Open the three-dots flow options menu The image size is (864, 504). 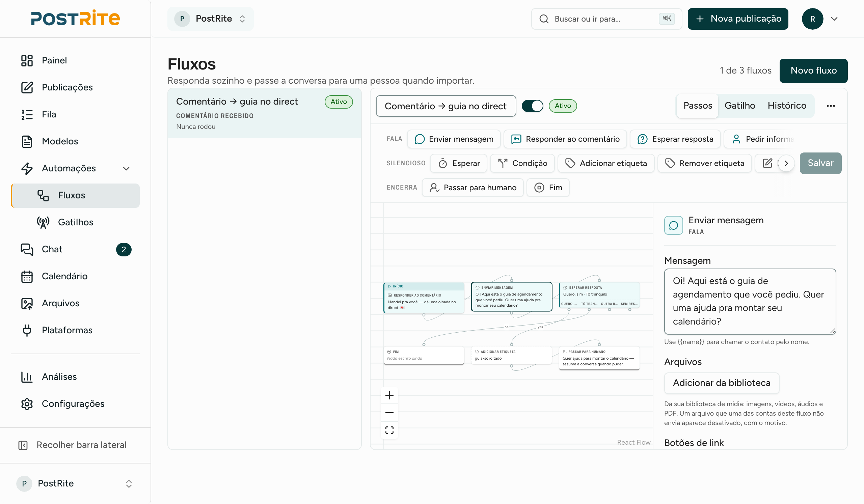pos(831,106)
